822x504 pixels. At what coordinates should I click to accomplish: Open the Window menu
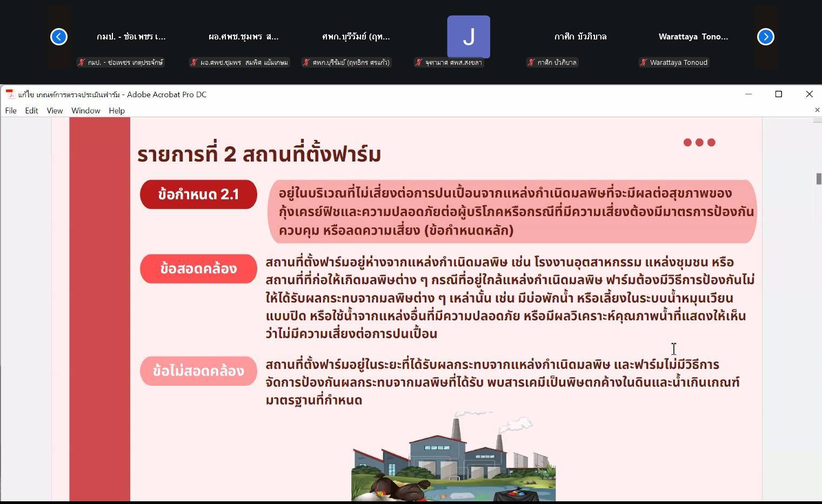(x=85, y=111)
